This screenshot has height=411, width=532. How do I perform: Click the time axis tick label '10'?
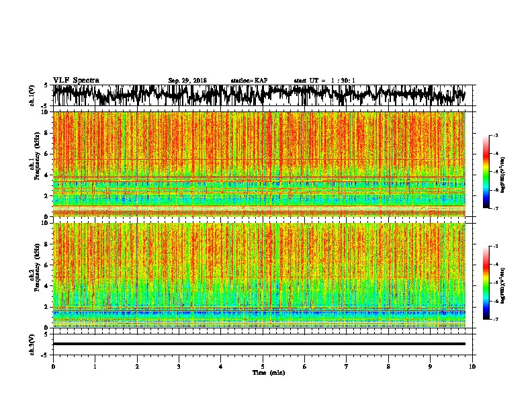472,367
